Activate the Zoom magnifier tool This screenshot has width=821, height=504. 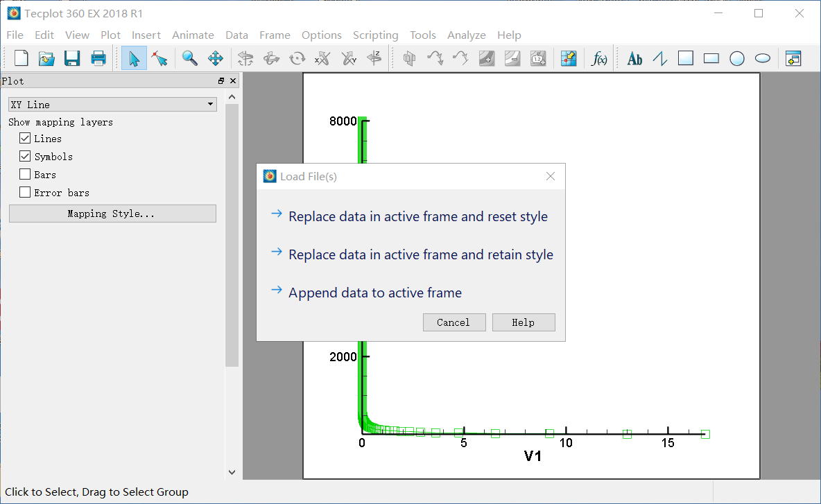[x=189, y=58]
